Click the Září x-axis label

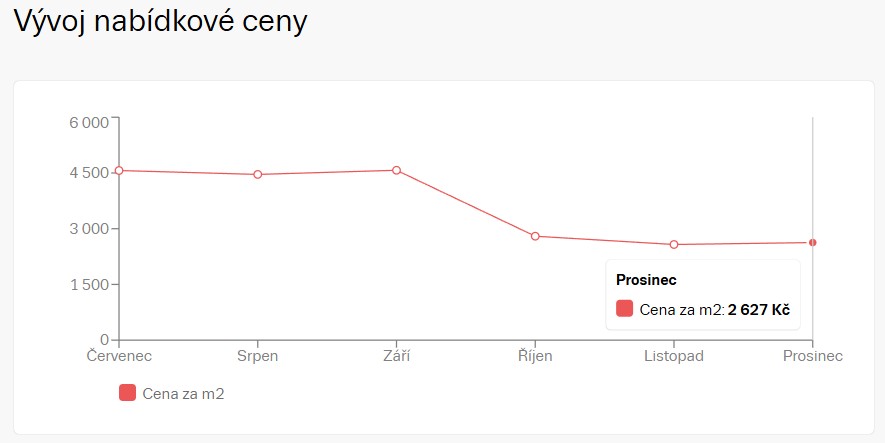pyautogui.click(x=397, y=356)
